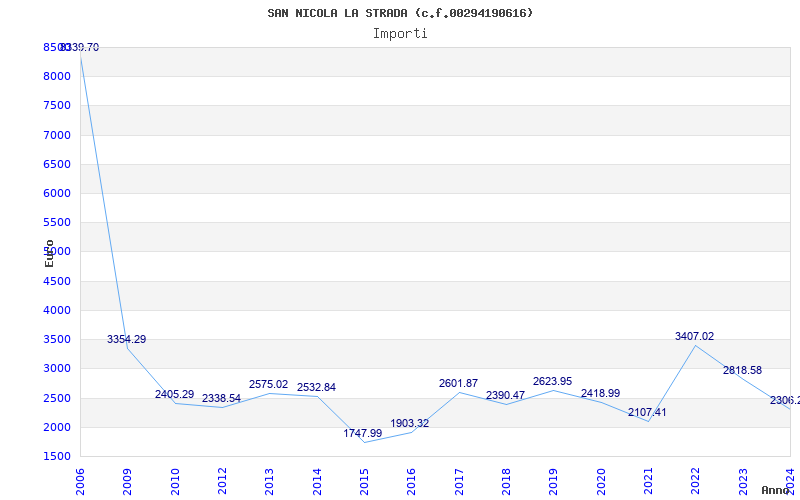Click the 2009 x-axis year label

click(x=128, y=482)
